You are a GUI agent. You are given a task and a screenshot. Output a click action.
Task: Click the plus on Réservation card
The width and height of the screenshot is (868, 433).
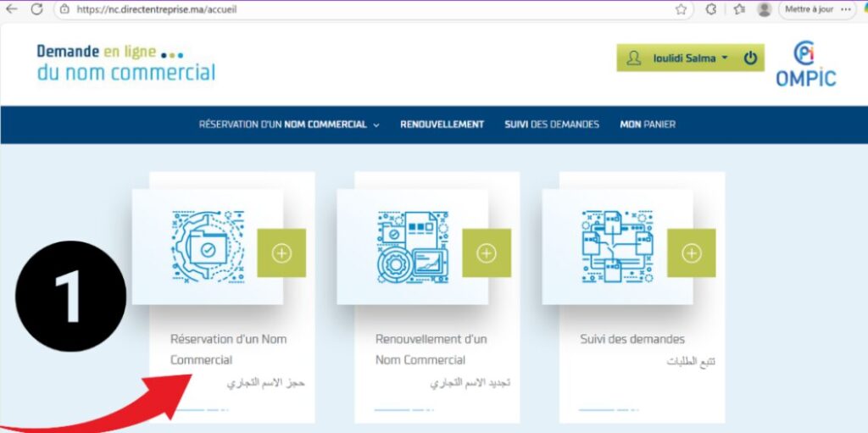click(x=281, y=253)
